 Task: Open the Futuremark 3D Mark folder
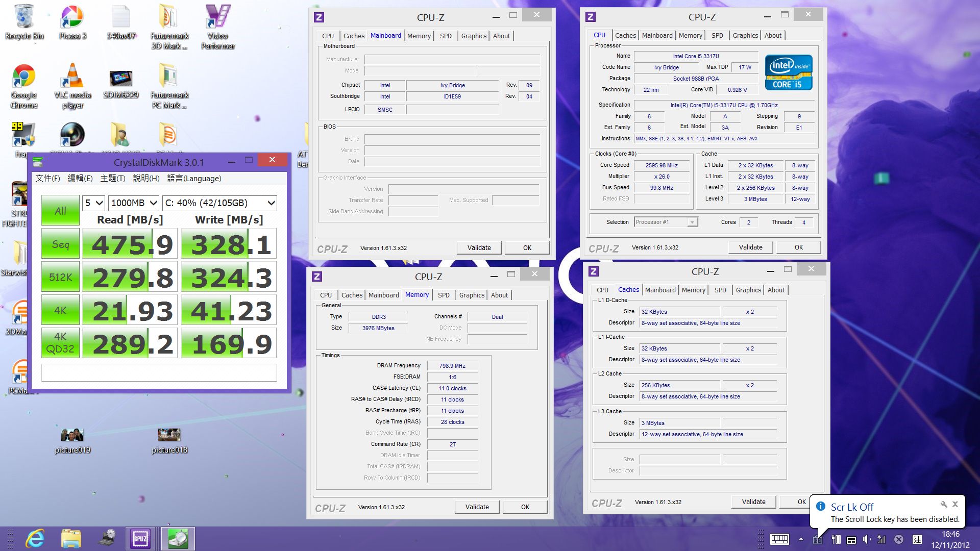point(169,27)
